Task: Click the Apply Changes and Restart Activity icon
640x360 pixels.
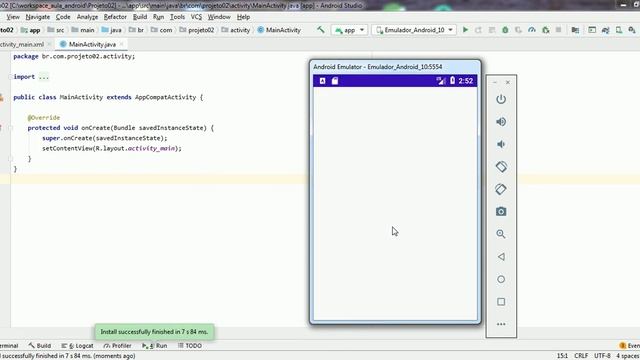Action: (478, 30)
